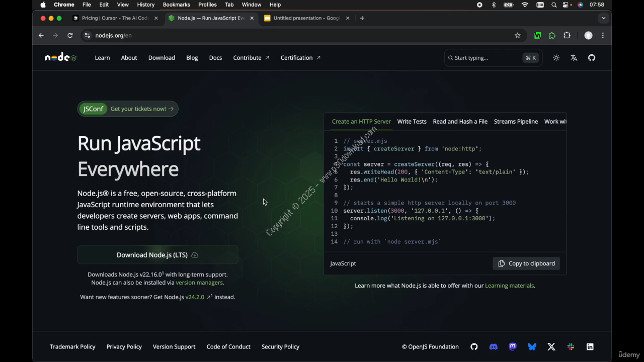Open the Chrome profile avatar
The width and height of the screenshot is (644, 362).
click(588, 36)
